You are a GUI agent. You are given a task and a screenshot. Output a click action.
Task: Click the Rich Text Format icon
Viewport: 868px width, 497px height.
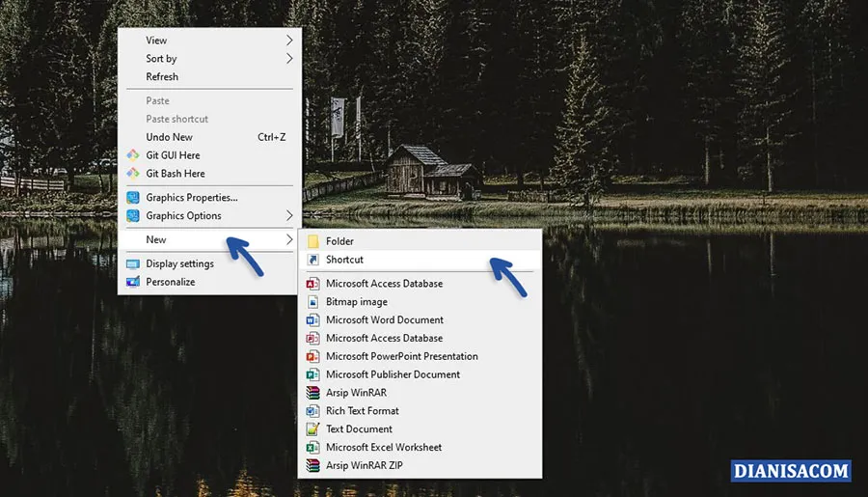tap(312, 411)
